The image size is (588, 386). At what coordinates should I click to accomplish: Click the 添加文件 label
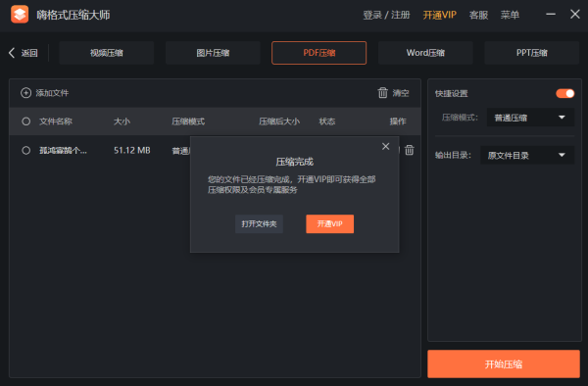(x=52, y=93)
